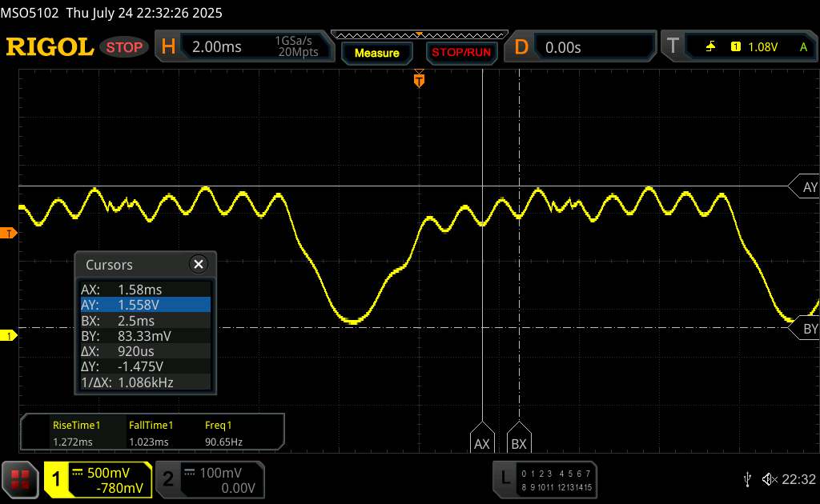Select channel 1 ground reference marker
Viewport: 820px width, 504px height.
coord(9,336)
